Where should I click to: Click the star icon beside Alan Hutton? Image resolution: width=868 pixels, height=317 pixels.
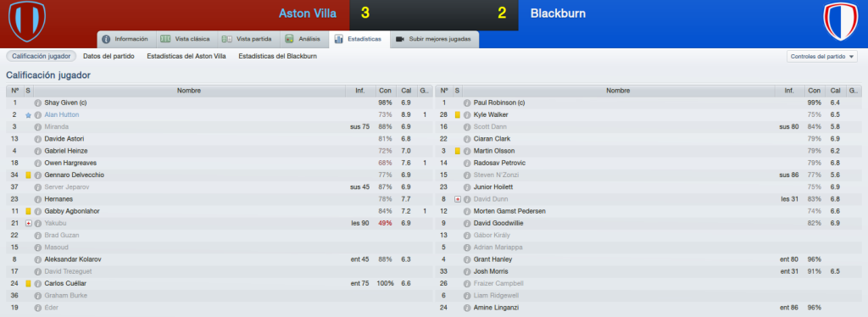click(28, 115)
